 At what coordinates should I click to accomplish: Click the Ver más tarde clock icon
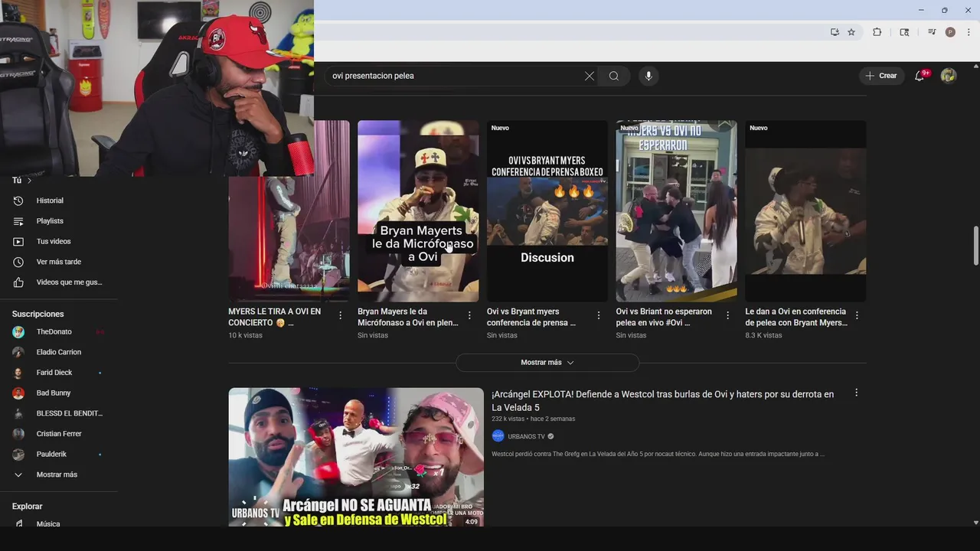[18, 262]
